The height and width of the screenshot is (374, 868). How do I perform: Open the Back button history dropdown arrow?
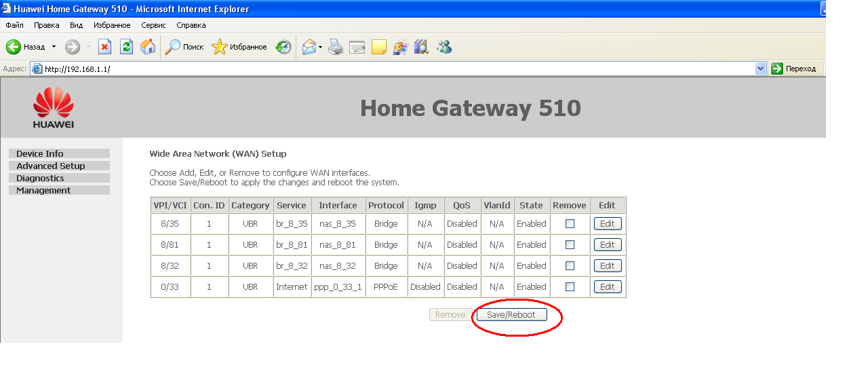[x=54, y=47]
